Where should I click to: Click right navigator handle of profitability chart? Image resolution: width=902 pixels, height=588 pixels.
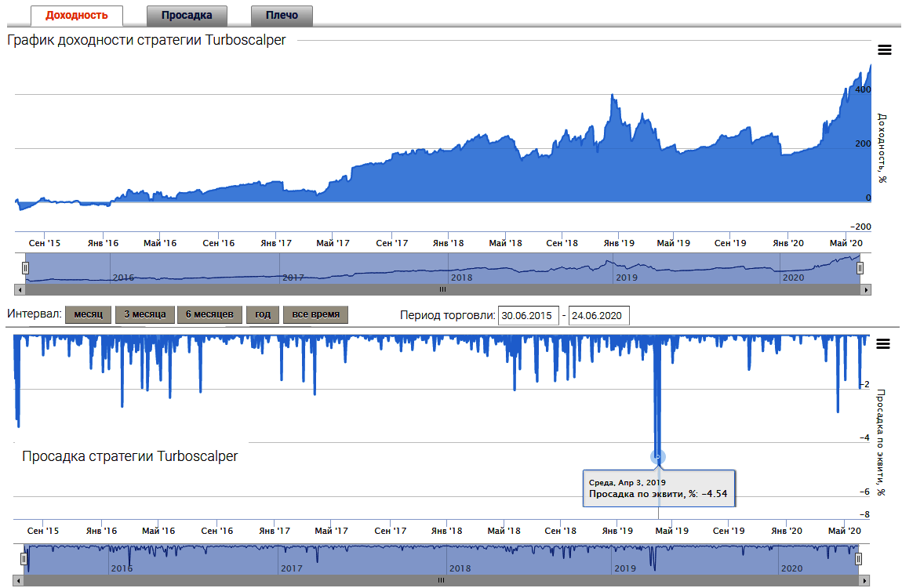click(860, 267)
